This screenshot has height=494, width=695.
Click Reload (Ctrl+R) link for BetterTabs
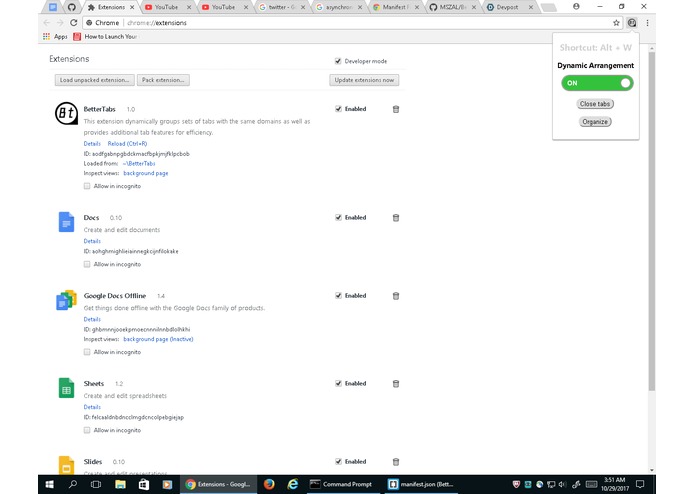point(127,144)
